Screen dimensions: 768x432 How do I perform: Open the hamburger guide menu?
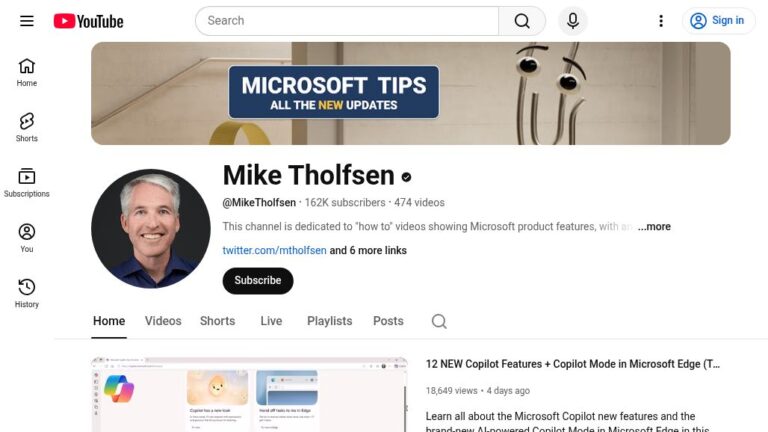27,21
